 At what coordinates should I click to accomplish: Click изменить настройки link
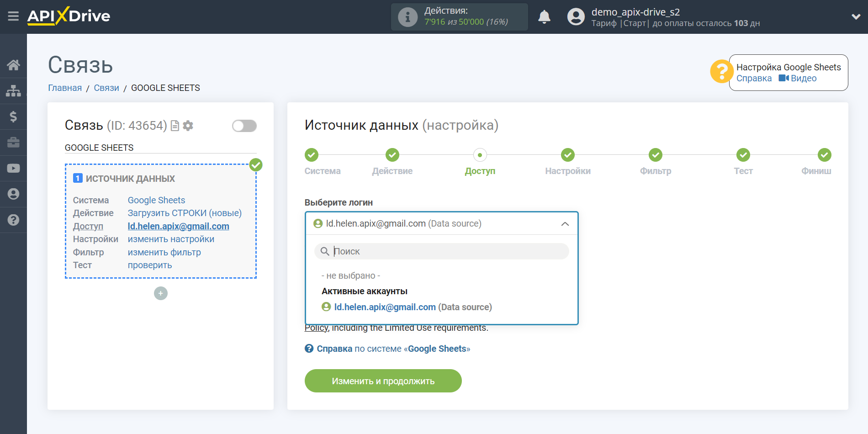click(x=171, y=239)
